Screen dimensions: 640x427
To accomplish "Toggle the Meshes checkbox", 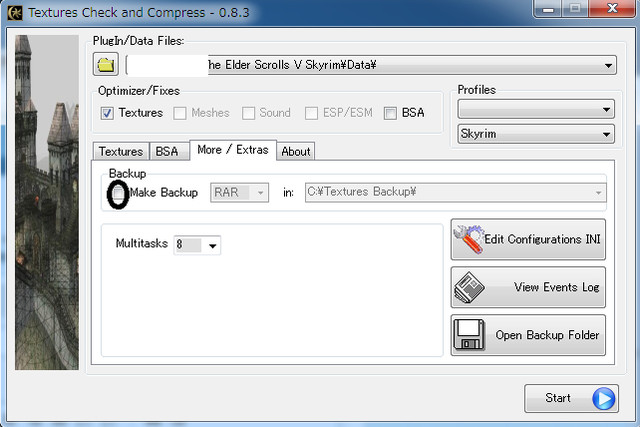I will tap(180, 113).
